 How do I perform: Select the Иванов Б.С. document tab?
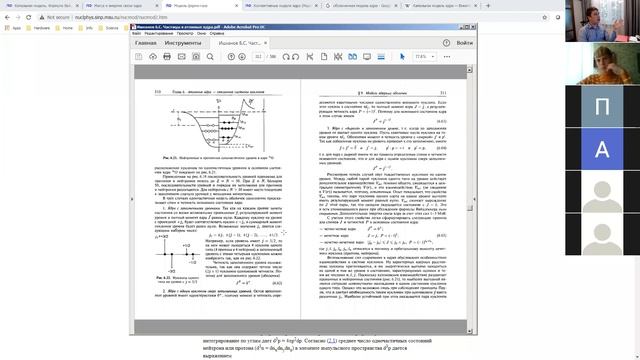point(239,43)
